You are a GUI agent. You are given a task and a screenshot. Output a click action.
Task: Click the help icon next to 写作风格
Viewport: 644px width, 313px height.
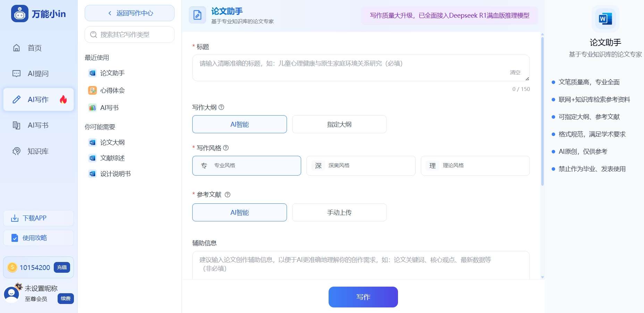[x=226, y=148]
